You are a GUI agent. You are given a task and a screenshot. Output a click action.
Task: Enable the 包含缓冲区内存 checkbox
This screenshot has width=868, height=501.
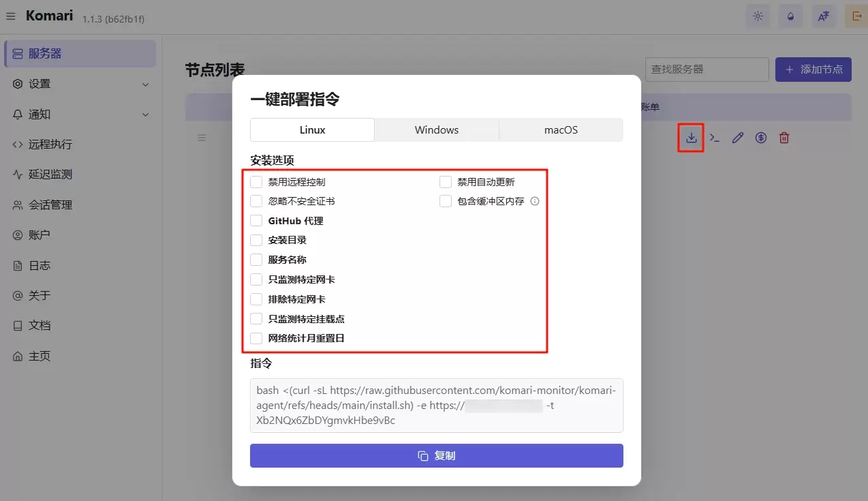tap(446, 201)
